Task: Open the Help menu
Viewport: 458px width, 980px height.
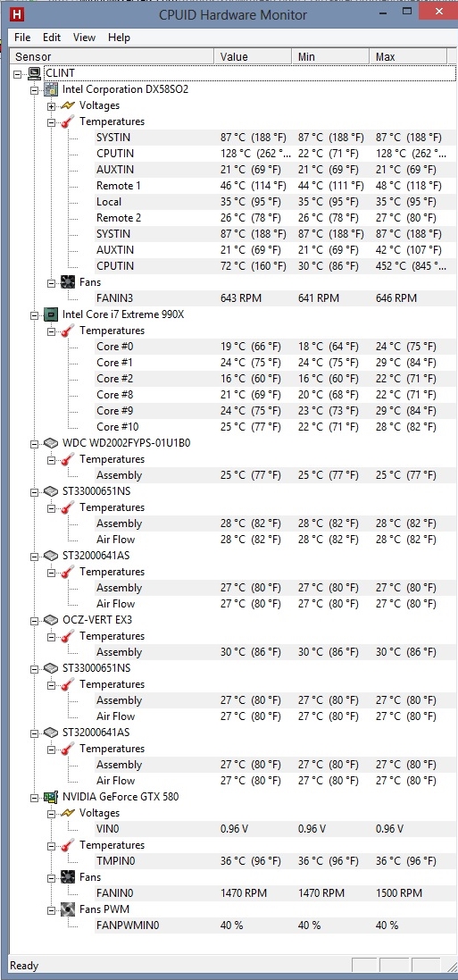Action: point(119,38)
